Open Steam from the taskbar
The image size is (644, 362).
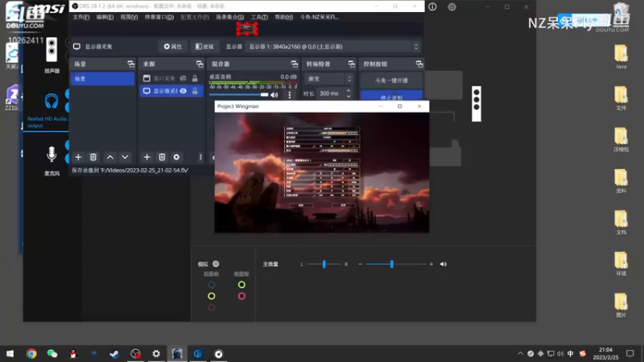click(x=114, y=353)
